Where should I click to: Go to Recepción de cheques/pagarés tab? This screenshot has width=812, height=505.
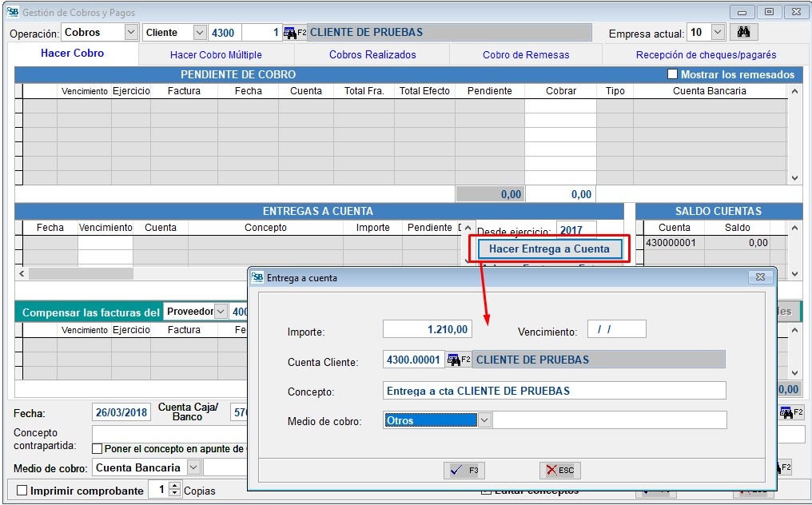click(x=706, y=55)
